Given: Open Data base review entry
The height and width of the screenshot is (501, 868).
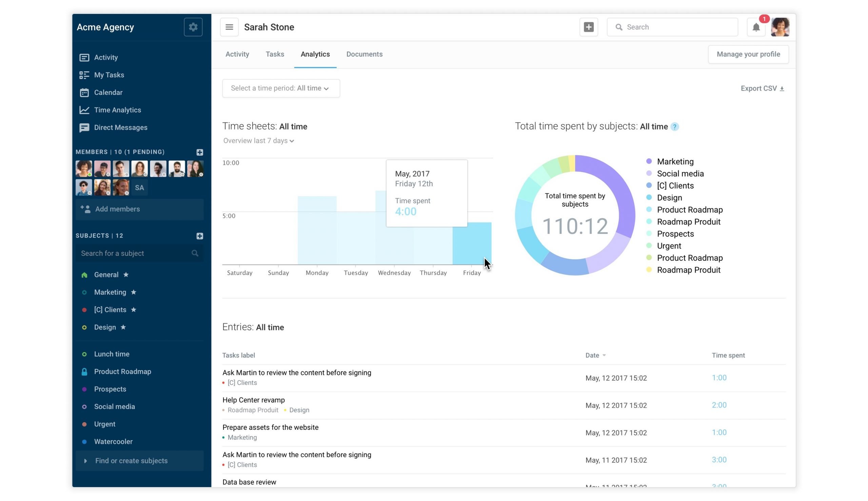Looking at the screenshot, I should 249,482.
